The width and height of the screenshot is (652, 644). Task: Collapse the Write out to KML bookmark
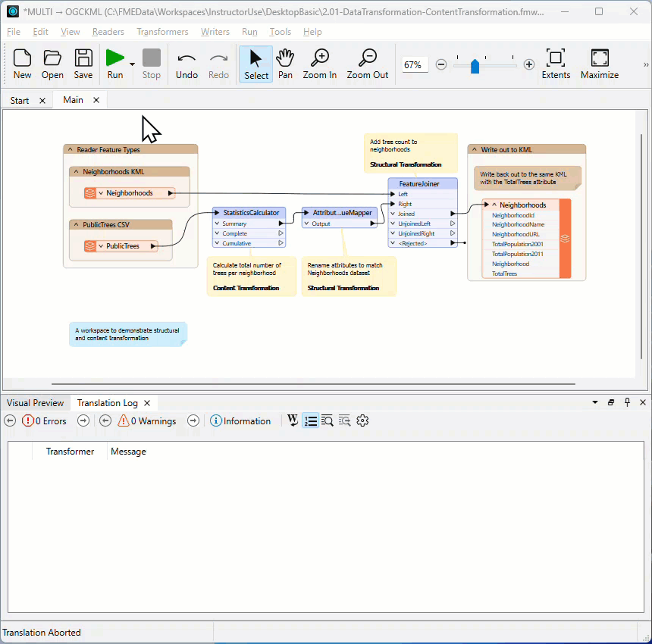point(475,149)
